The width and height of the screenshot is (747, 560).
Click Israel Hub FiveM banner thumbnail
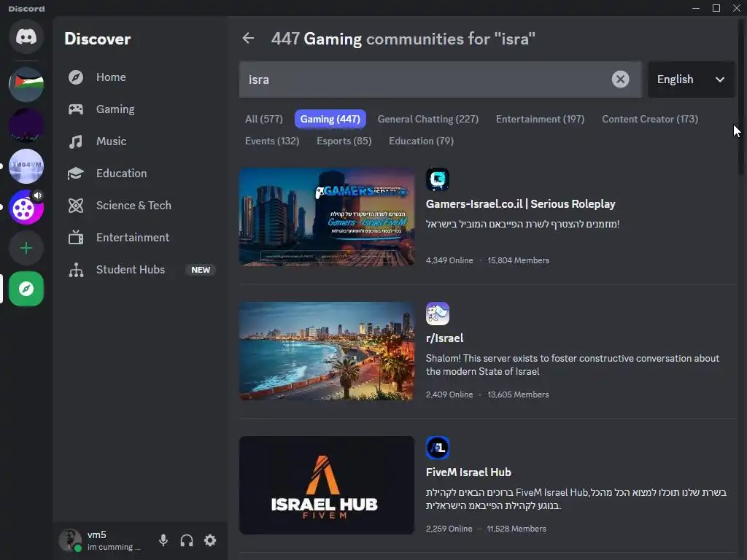[327, 485]
